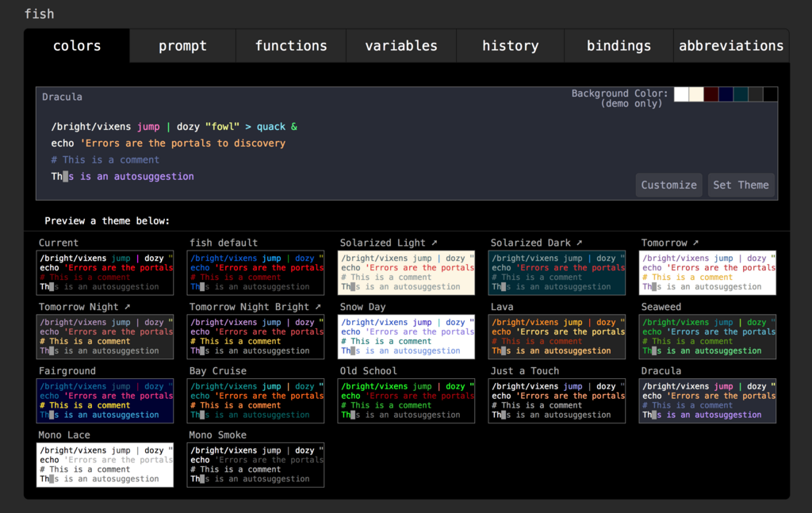
Task: Open the Solarized Light external link title
Action: tap(389, 243)
